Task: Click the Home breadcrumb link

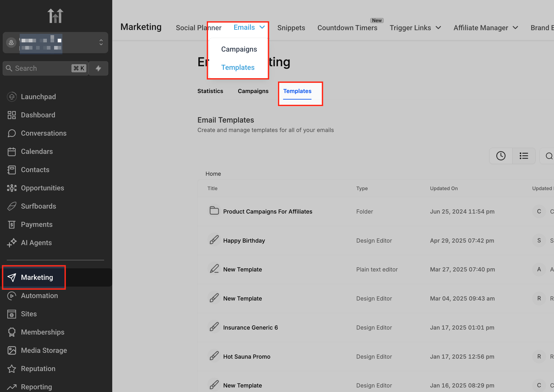Action: (x=213, y=174)
